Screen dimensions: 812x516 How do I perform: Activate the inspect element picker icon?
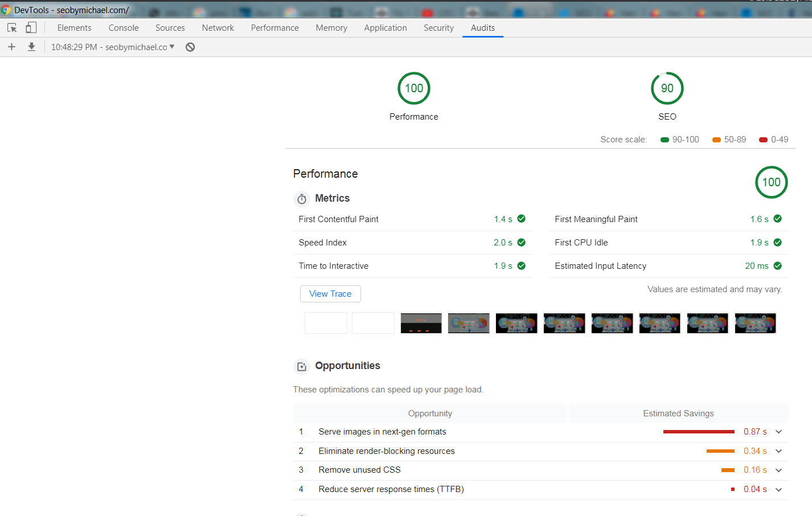click(x=12, y=27)
